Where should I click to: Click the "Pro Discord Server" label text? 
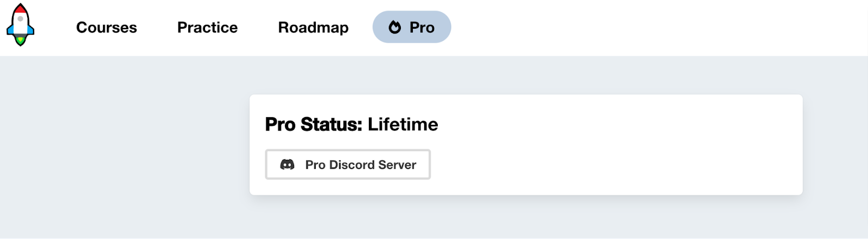361,165
